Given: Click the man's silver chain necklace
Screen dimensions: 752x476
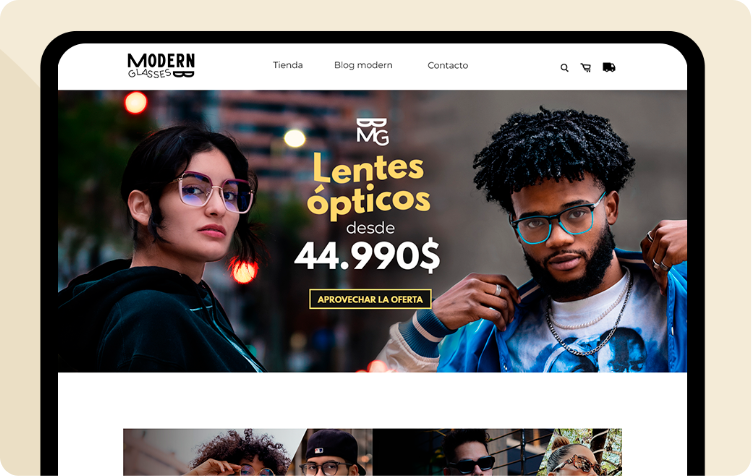Looking at the screenshot, I should click(x=590, y=326).
